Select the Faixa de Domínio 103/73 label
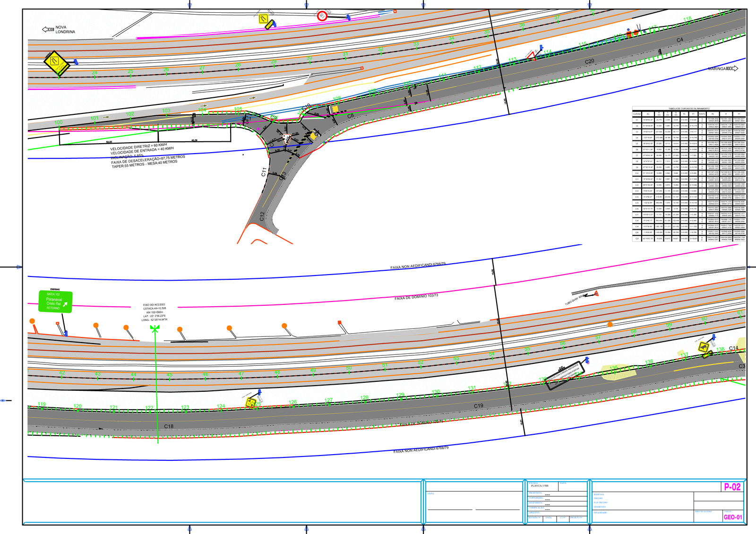 [416, 297]
